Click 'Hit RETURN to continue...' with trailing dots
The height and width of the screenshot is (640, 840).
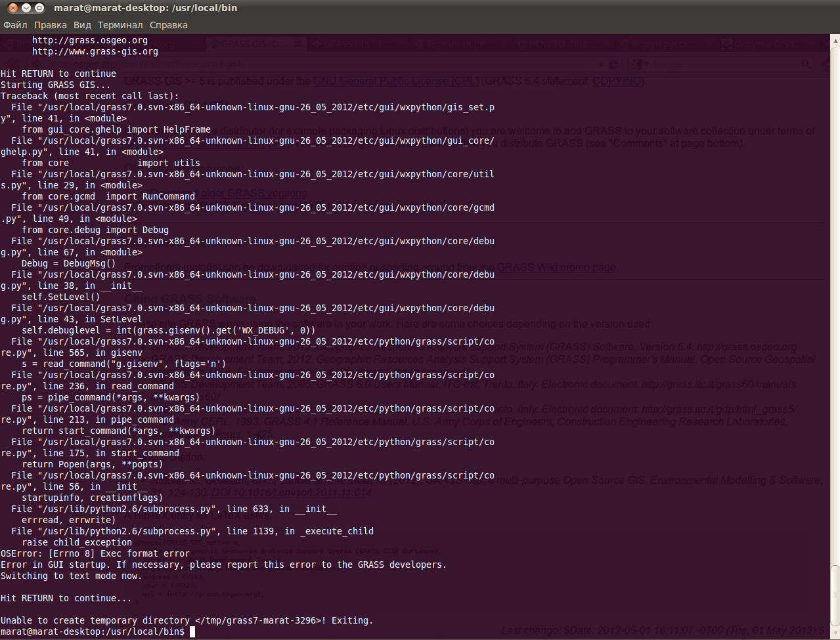click(x=66, y=598)
